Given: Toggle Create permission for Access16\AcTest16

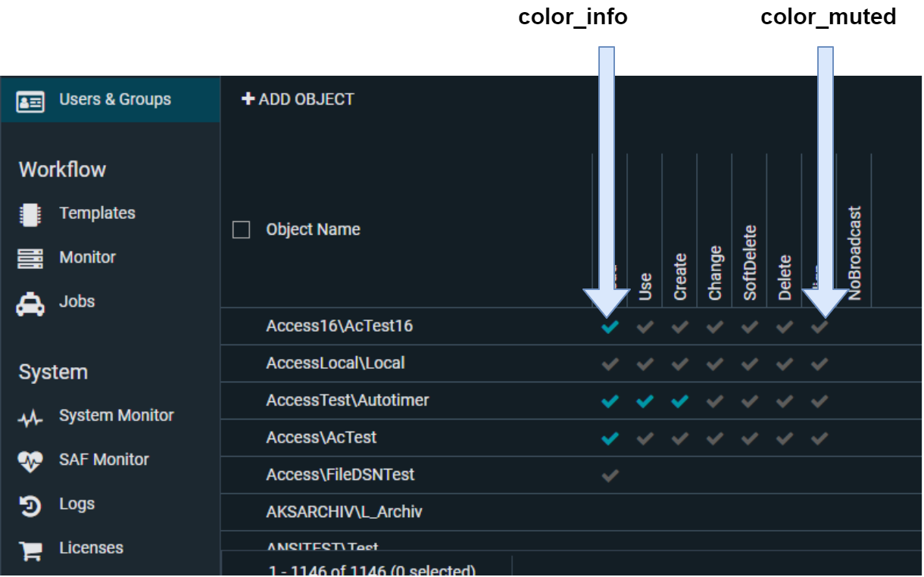Looking at the screenshot, I should 680,327.
